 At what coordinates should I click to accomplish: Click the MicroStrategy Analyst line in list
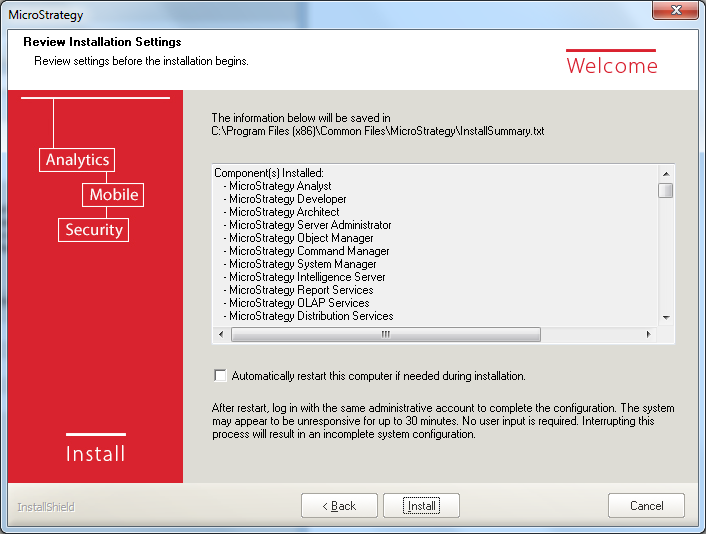[279, 186]
